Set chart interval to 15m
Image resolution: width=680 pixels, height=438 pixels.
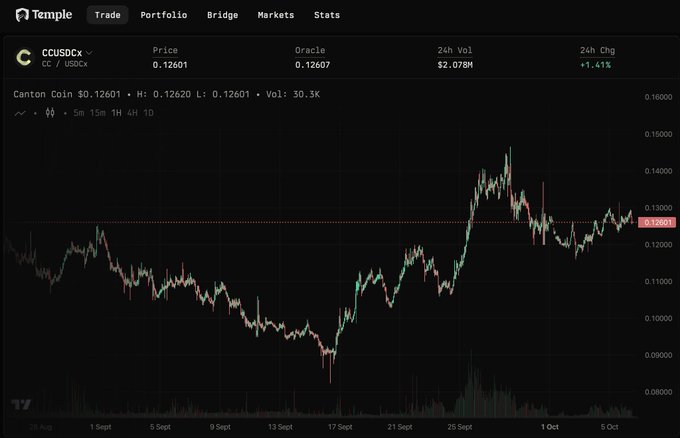click(x=98, y=113)
